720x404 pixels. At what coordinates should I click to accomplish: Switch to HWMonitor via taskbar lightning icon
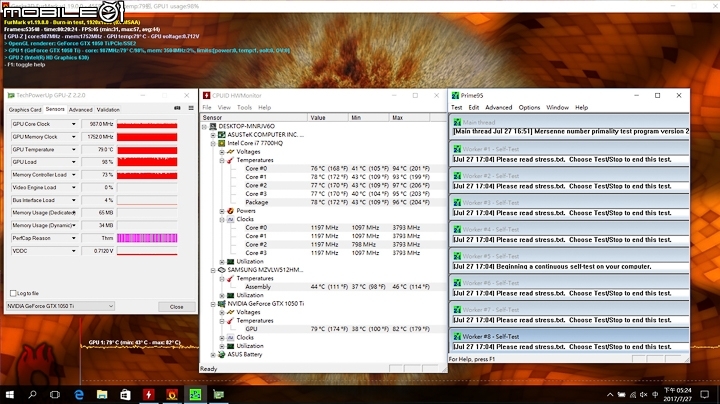(x=148, y=394)
